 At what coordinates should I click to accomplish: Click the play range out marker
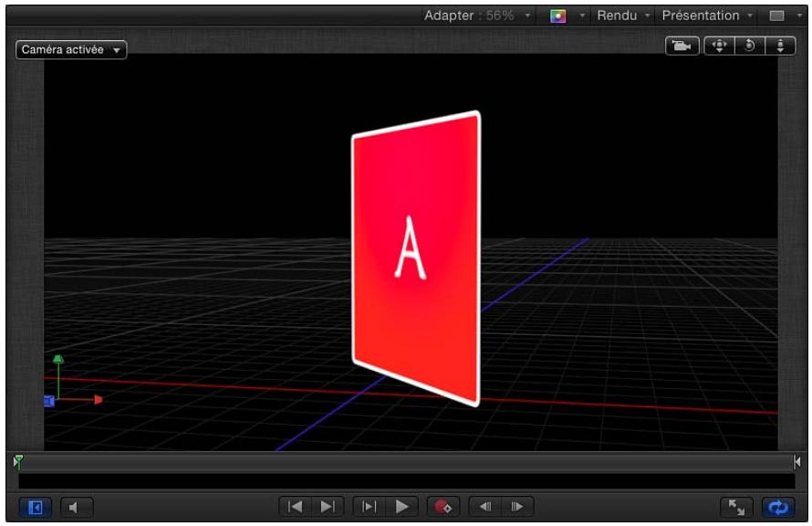tap(797, 461)
